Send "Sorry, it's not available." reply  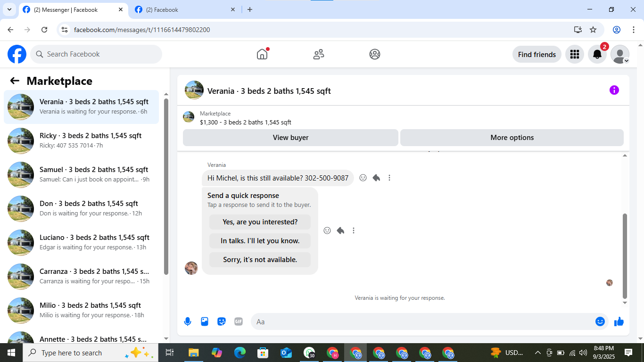(x=260, y=260)
